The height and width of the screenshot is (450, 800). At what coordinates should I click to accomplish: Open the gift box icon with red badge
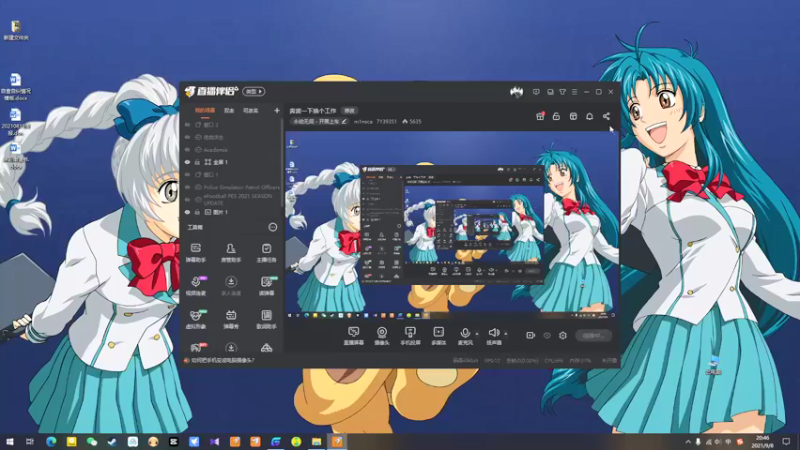tap(540, 116)
